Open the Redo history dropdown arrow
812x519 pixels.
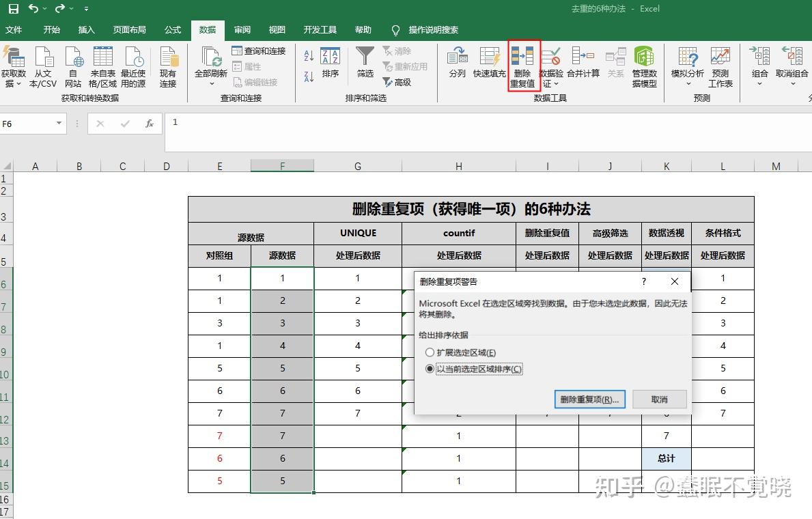coord(72,9)
